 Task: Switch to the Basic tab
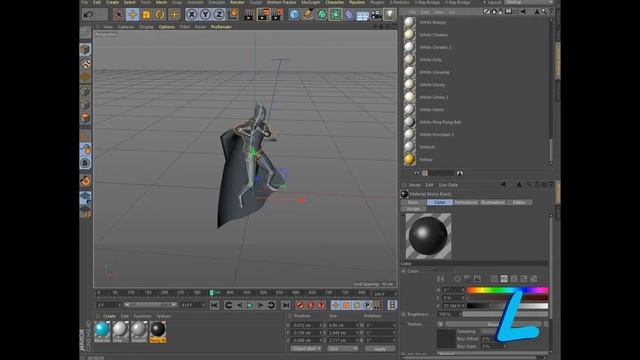(413, 202)
